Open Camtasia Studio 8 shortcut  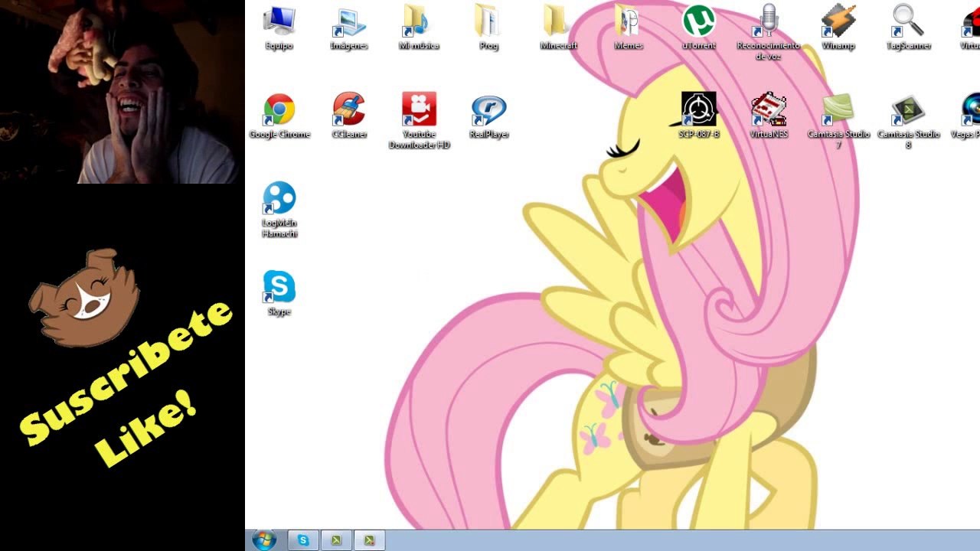(908, 121)
